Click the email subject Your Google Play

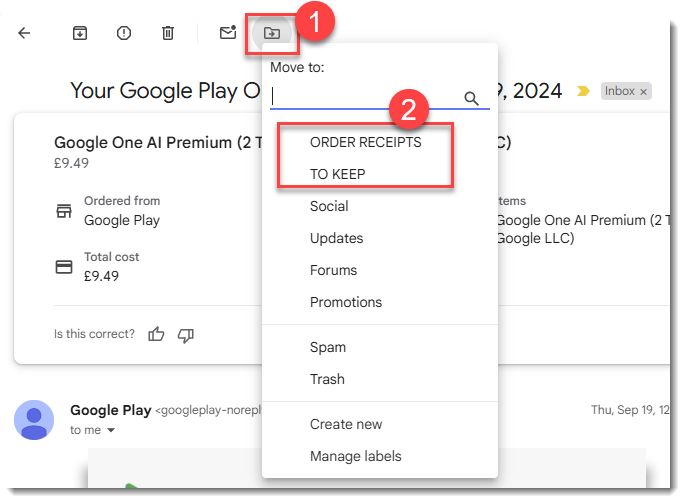[165, 91]
